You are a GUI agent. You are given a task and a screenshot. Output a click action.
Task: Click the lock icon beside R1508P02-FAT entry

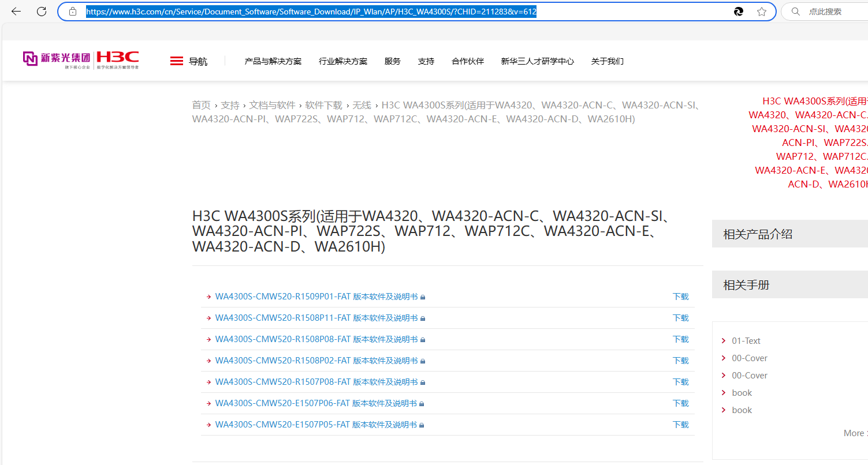point(423,361)
